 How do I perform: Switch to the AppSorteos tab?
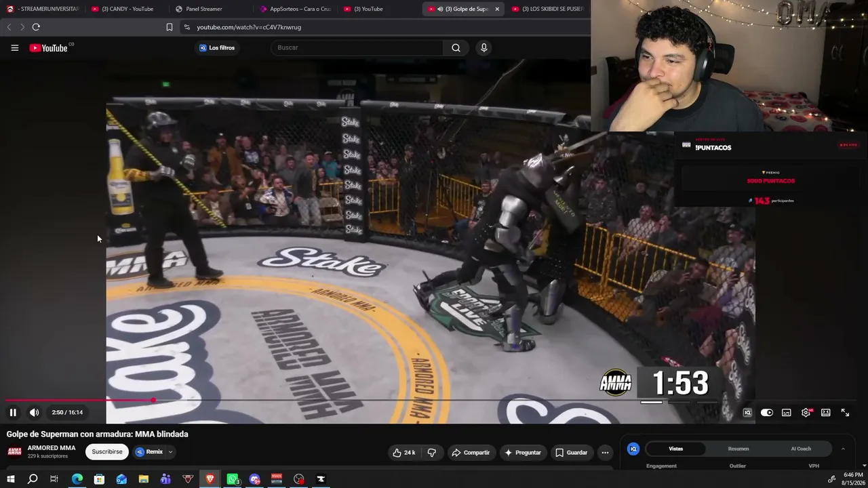pos(295,9)
